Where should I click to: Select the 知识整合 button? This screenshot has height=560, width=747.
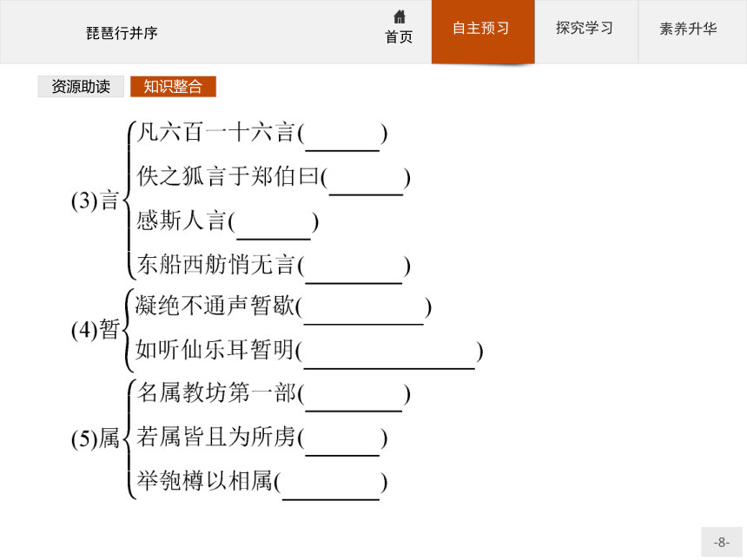(173, 87)
